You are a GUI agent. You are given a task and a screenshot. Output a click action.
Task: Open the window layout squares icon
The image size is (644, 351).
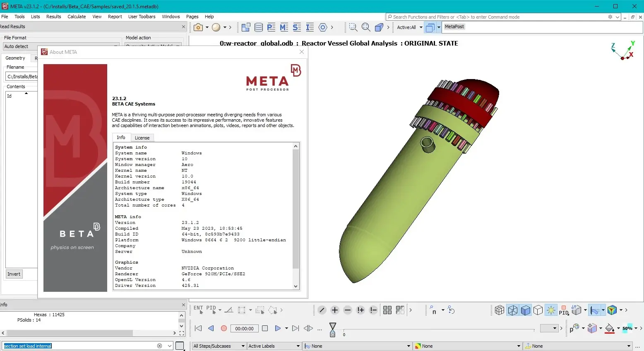[246, 27]
